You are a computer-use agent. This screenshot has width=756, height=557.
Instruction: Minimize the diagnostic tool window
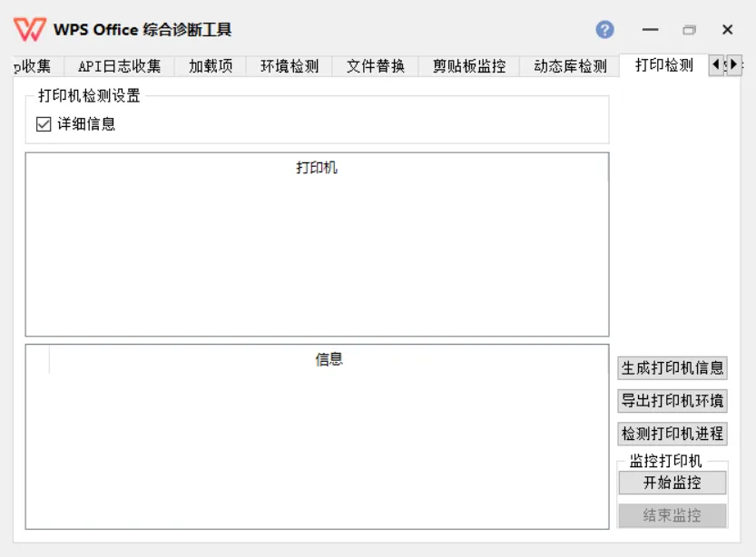click(x=650, y=30)
